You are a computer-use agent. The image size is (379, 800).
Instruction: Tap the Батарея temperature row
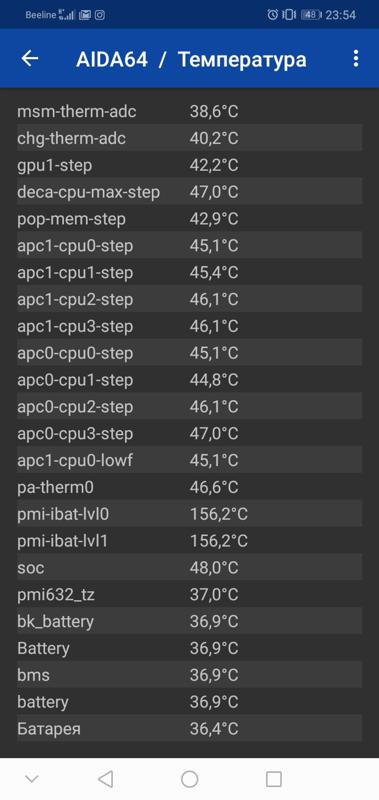[189, 729]
